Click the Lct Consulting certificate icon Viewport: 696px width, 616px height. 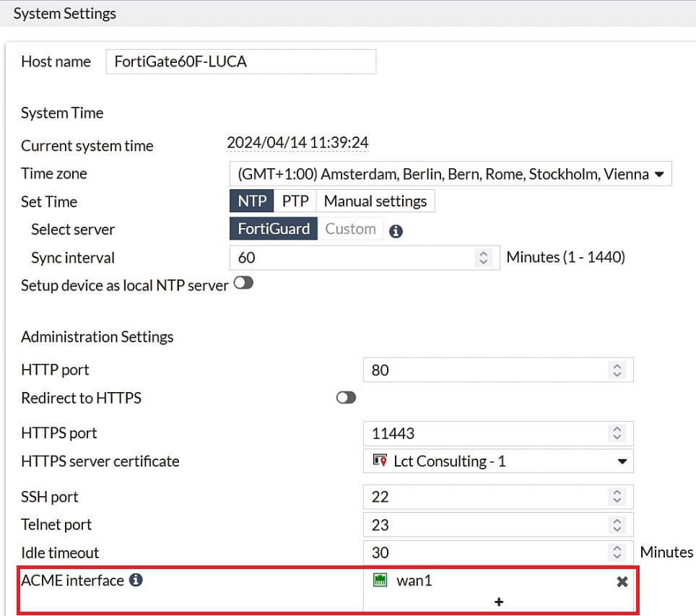click(x=380, y=461)
